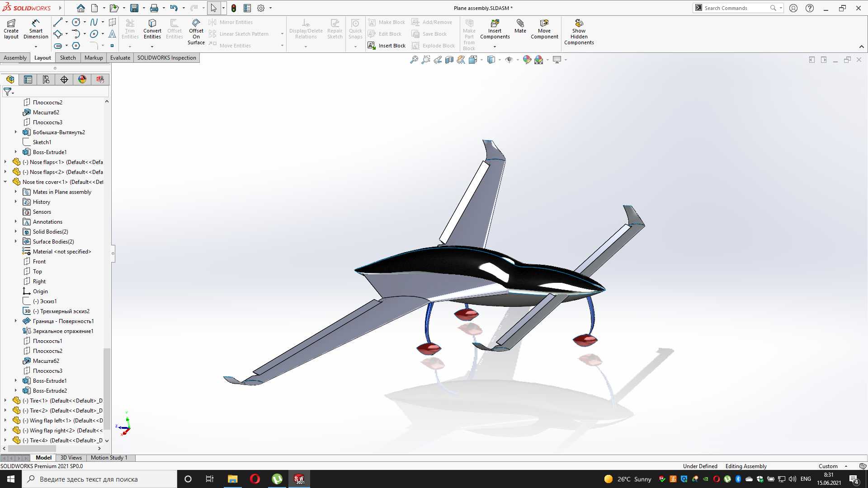This screenshot has height=488, width=868.
Task: Choose the Polygon sketch tool
Action: [x=76, y=46]
